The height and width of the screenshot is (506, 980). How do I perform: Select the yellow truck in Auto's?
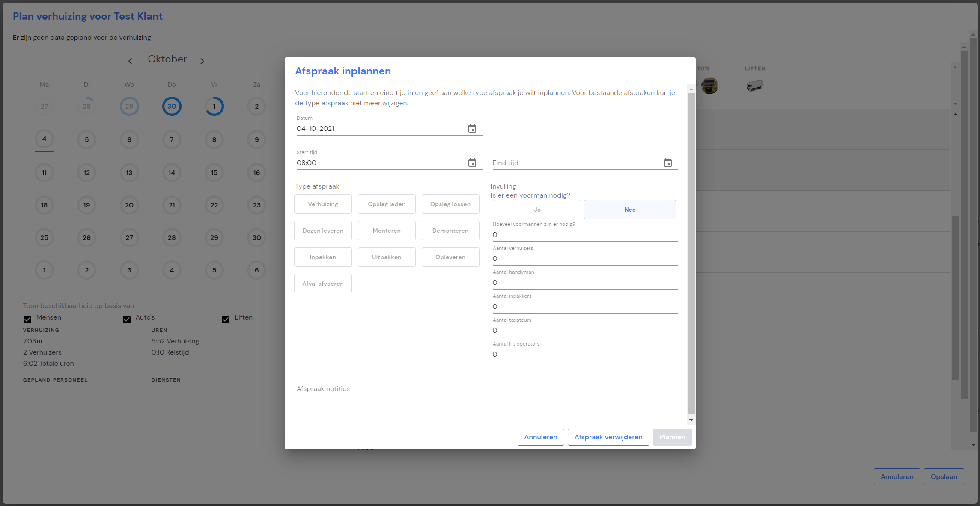[709, 86]
